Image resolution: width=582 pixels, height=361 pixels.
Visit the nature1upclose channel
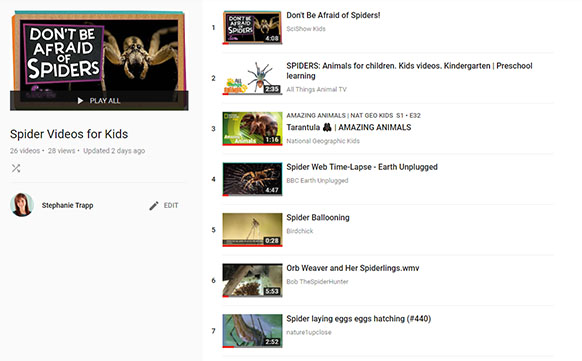pos(308,332)
